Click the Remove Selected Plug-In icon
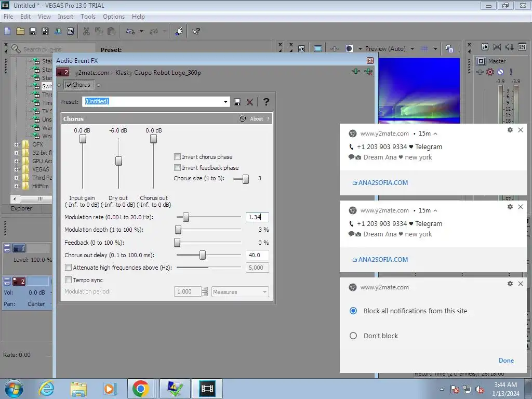The image size is (532, 399). [x=368, y=71]
